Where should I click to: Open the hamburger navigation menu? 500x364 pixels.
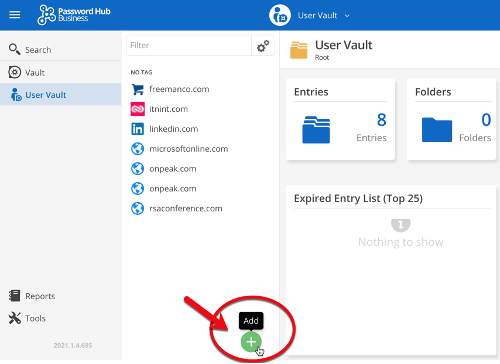pyautogui.click(x=14, y=15)
